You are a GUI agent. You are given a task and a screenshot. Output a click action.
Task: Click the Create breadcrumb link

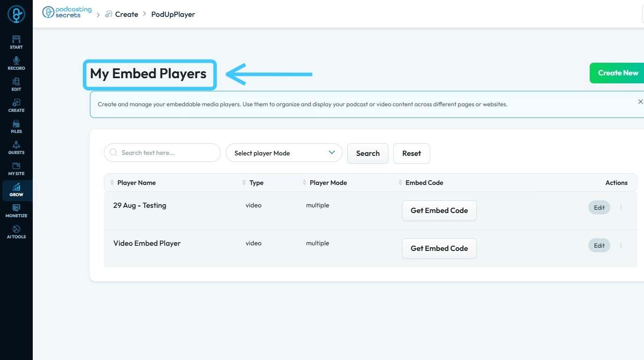122,14
